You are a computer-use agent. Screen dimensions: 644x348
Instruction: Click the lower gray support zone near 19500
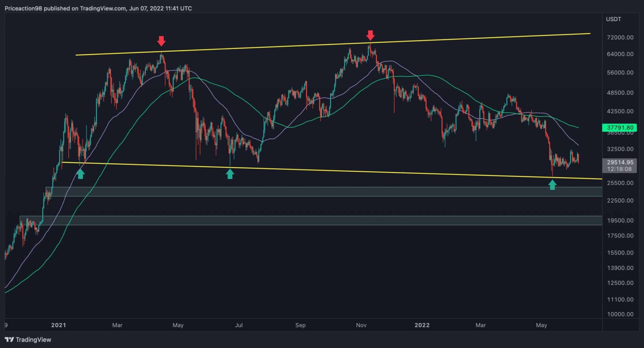314,220
